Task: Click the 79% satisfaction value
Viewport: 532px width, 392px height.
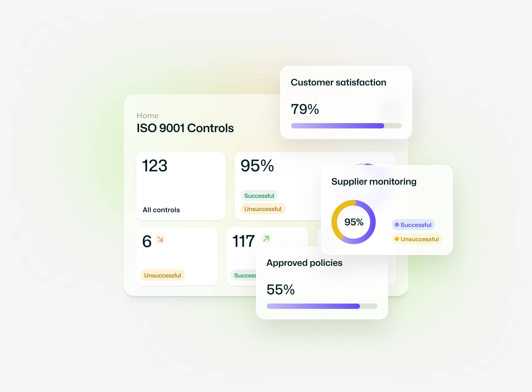Action: coord(305,109)
